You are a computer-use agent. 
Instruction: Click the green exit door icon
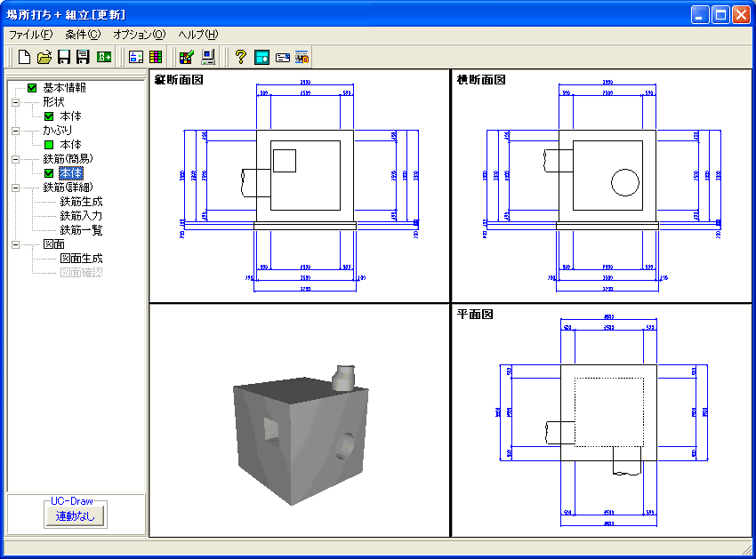coord(104,57)
